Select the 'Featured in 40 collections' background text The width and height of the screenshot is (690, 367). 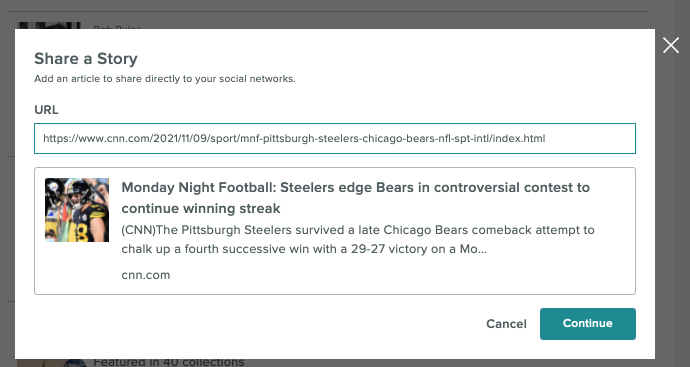coord(169,363)
